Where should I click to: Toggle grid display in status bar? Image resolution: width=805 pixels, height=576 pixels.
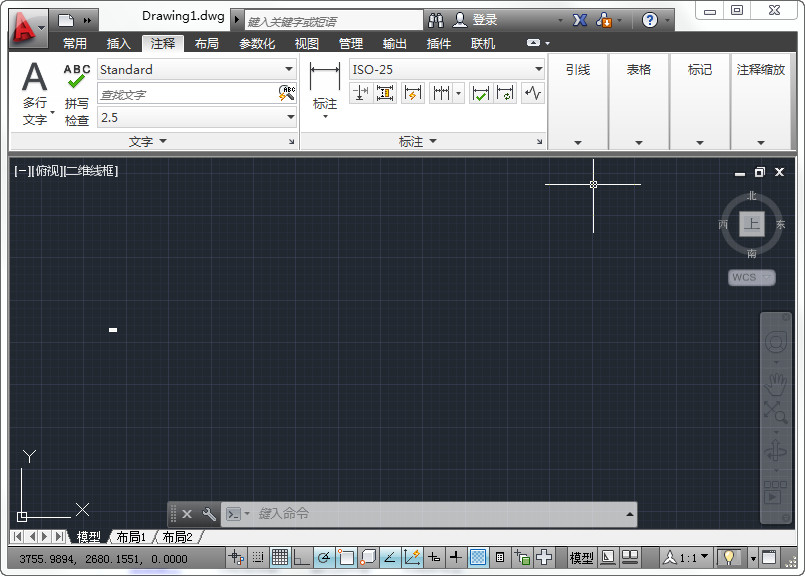(280, 557)
